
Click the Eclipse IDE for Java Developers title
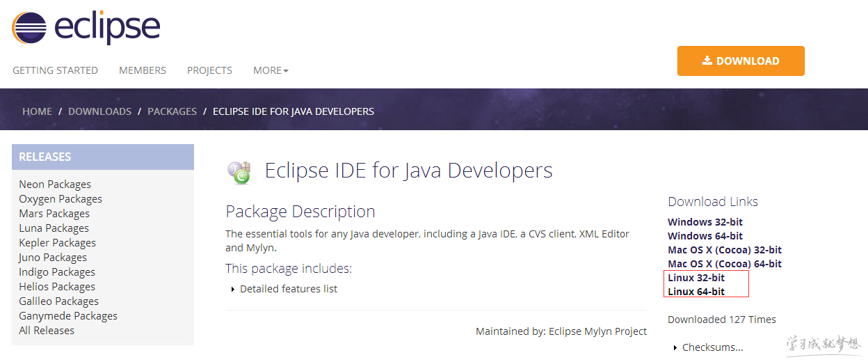(x=409, y=171)
